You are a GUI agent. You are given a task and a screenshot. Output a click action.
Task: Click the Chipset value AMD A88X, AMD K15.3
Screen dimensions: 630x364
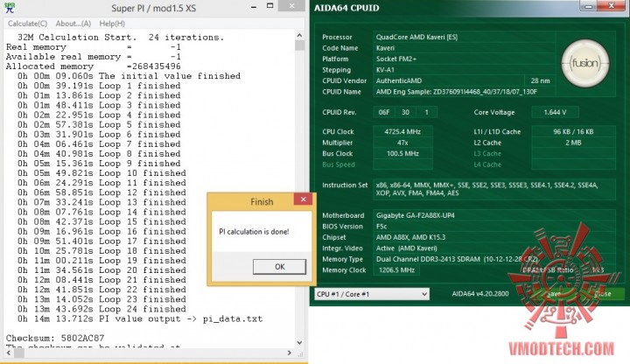click(x=410, y=237)
